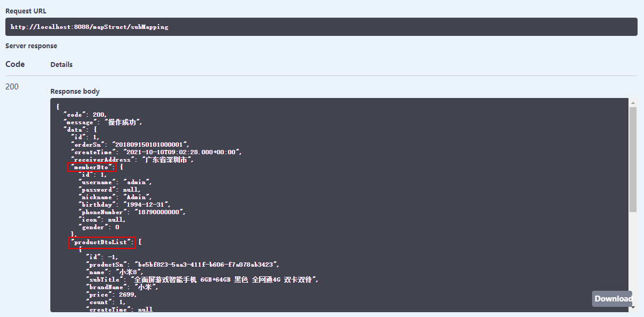
Task: Select the highlighted memberDto key
Action: coord(92,167)
